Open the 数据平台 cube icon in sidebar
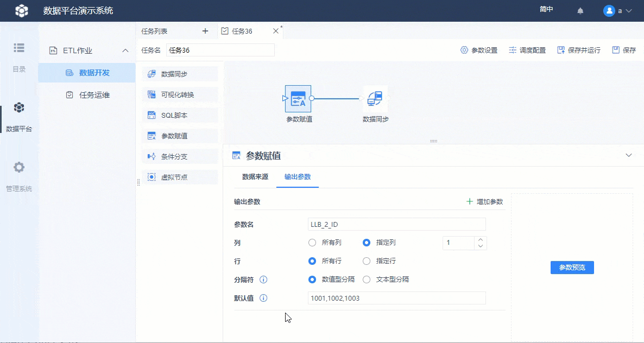644x343 pixels. [19, 107]
